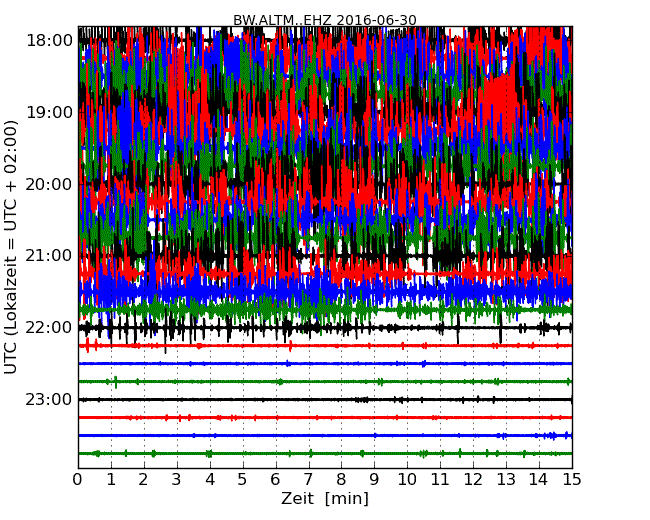
Task: Click the x-axis tick label 13
Action: coord(506,479)
